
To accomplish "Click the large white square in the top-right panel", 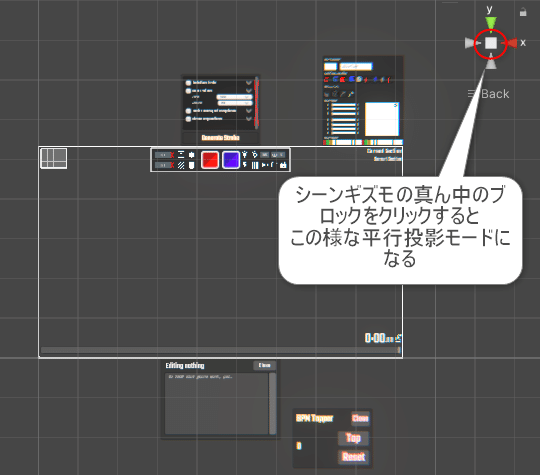I will (382, 119).
